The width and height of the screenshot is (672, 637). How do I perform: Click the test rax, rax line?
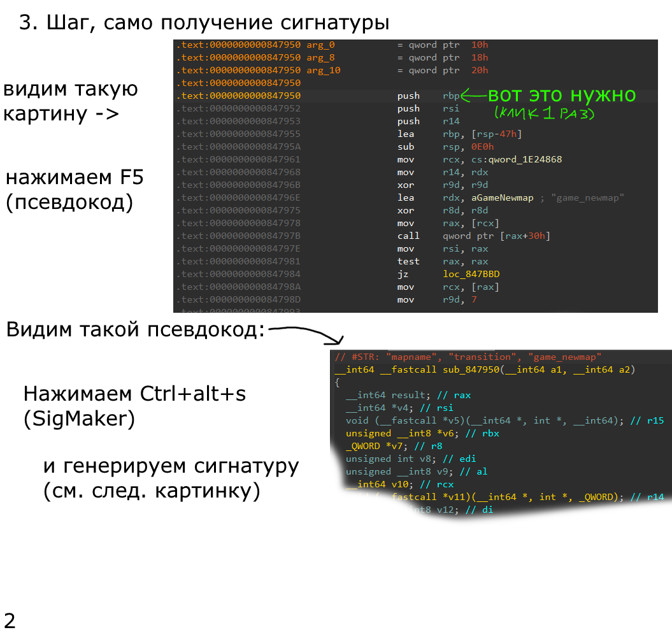click(443, 261)
